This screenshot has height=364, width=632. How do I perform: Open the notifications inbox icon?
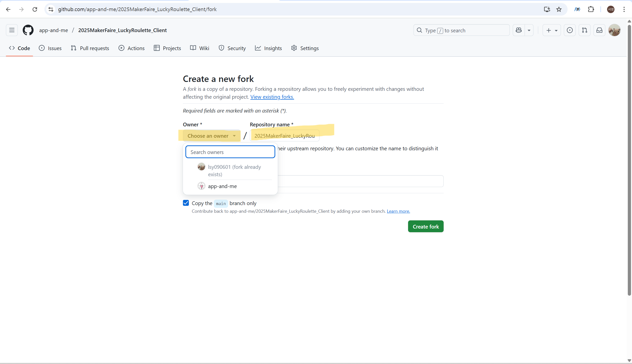pos(599,30)
